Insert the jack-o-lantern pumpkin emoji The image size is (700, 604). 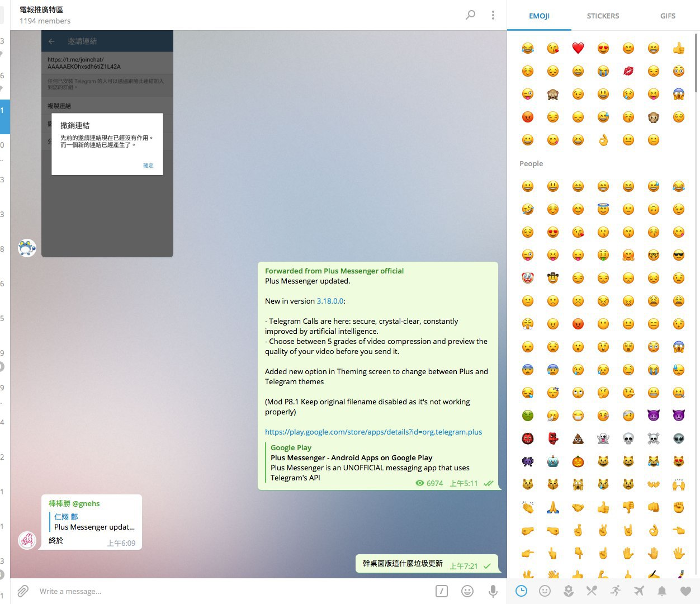[578, 461]
